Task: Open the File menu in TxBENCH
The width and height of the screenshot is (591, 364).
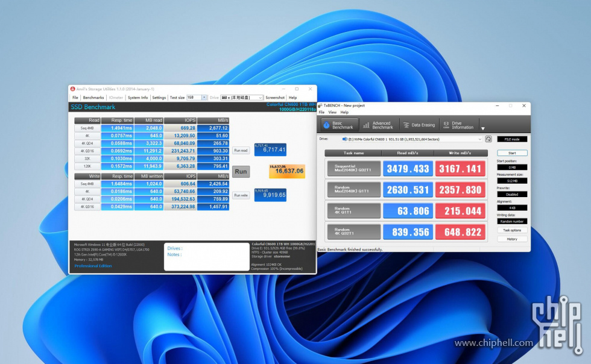Action: [321, 112]
